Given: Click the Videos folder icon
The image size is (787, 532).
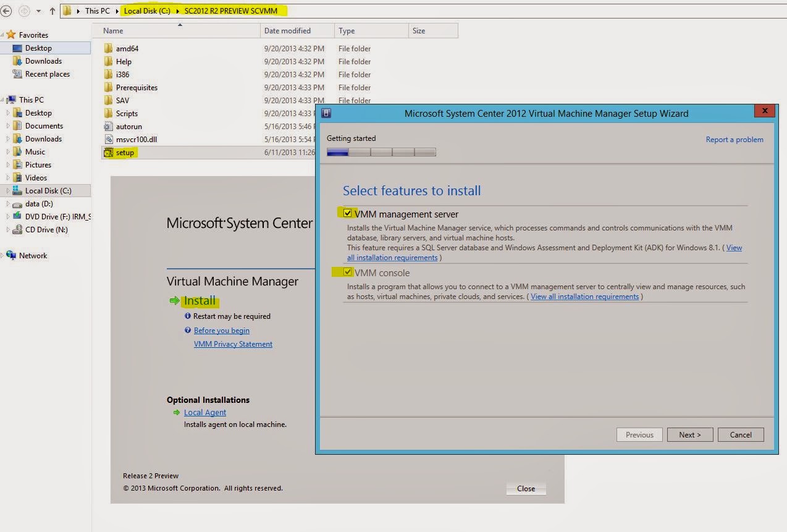Looking at the screenshot, I should (x=17, y=177).
